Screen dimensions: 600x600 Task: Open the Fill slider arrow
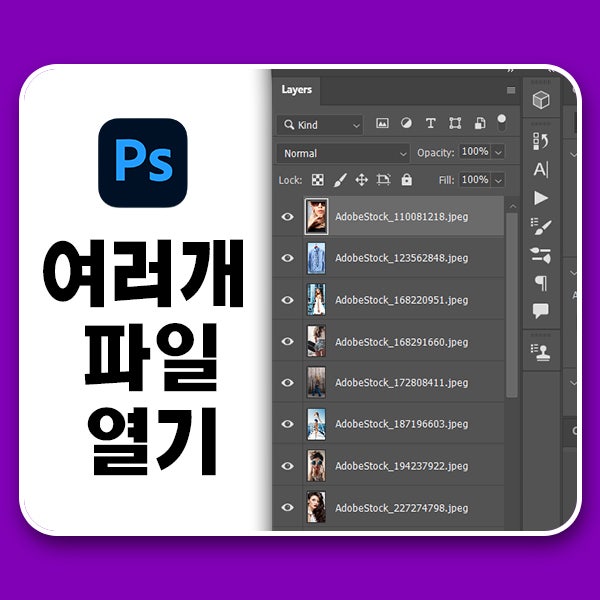(x=498, y=180)
